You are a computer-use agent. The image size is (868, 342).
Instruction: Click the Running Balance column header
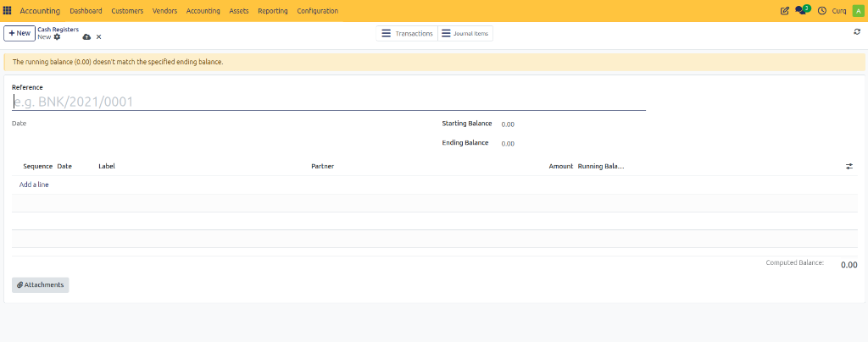[x=601, y=166]
